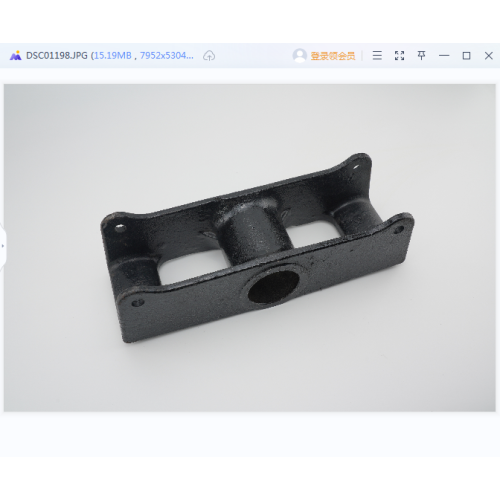
Task: Expand the left side panel arrow
Action: point(3,246)
